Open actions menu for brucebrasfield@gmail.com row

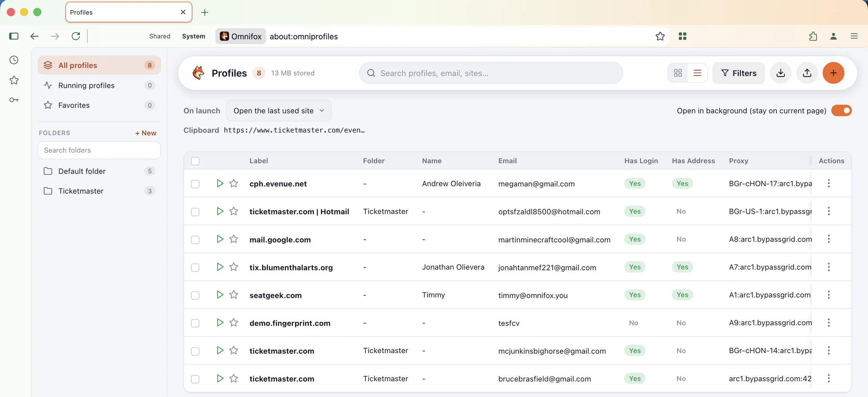pyautogui.click(x=828, y=378)
